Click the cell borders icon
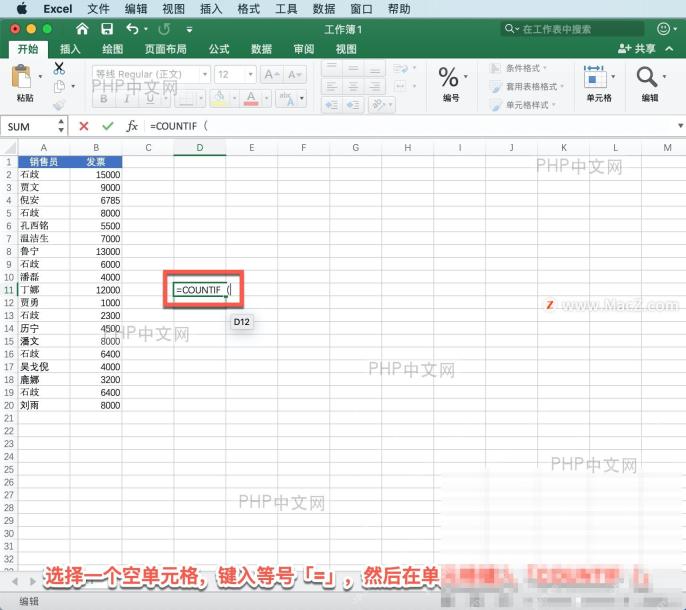686x610 pixels. point(186,99)
